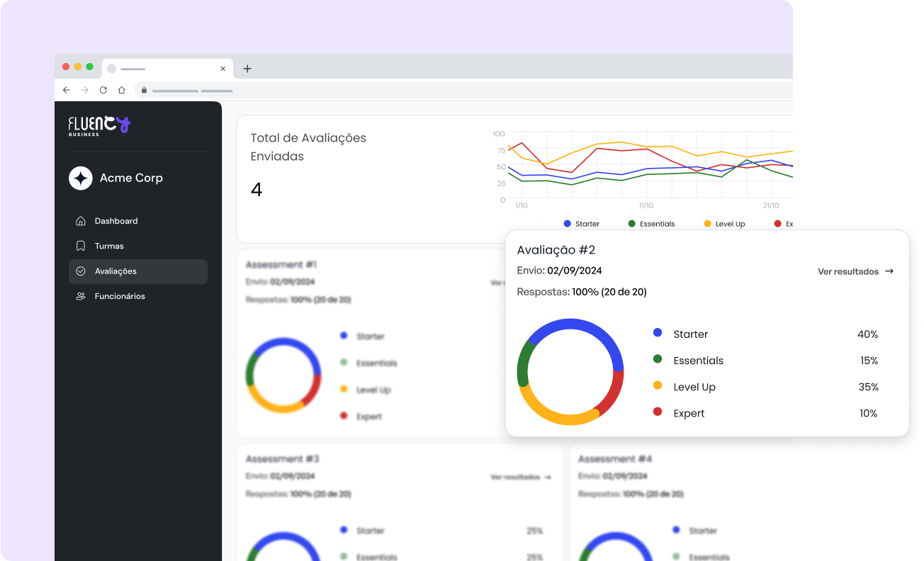Click Envio: 02/09/2024 in Avaliação #2
Viewport: 924px width, 561px height.
point(560,271)
